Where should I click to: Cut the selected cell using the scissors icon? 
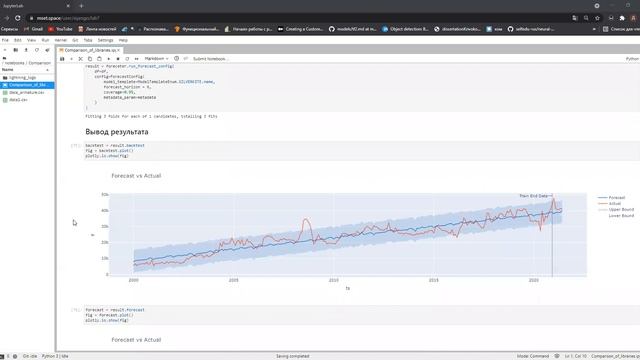pos(80,59)
